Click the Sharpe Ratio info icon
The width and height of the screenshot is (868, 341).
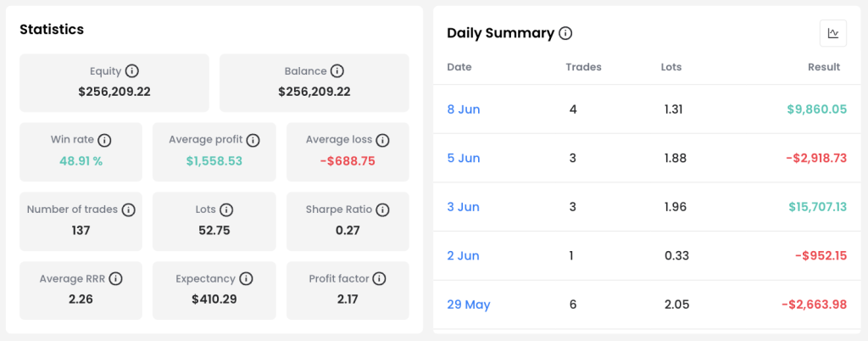(382, 210)
